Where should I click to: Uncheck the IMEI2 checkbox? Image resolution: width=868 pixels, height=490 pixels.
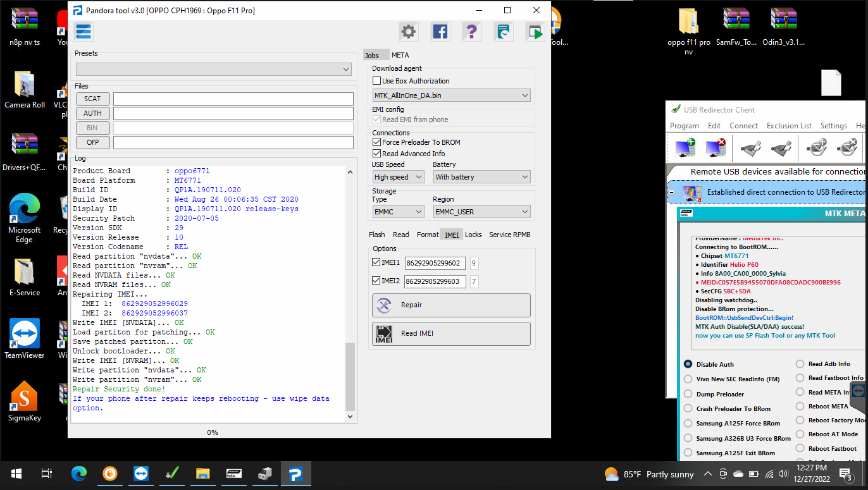[376, 281]
